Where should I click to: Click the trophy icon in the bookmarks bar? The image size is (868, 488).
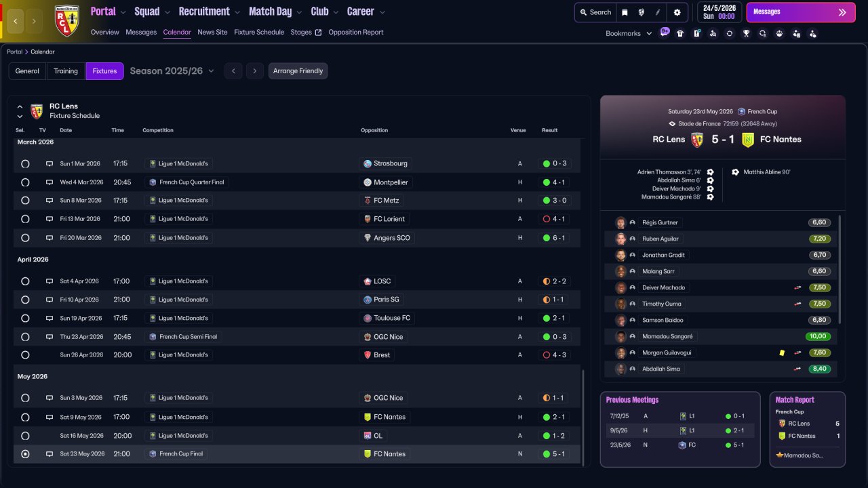746,33
